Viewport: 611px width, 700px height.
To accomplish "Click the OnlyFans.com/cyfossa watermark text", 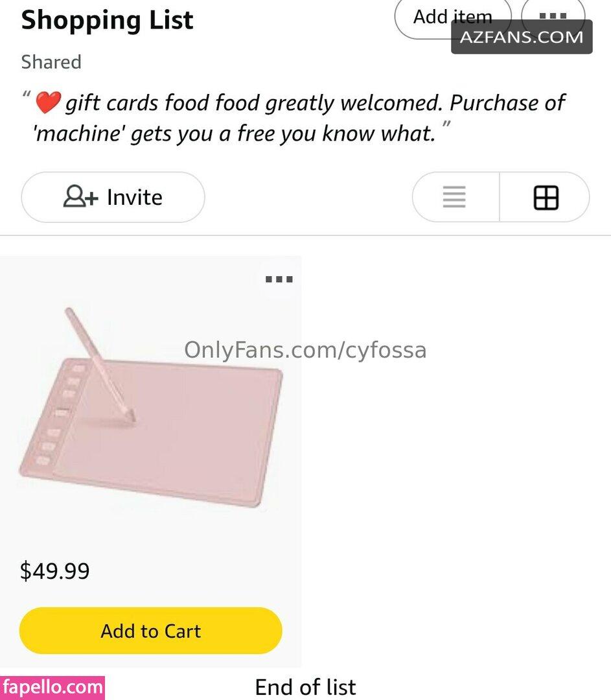I will click(305, 349).
